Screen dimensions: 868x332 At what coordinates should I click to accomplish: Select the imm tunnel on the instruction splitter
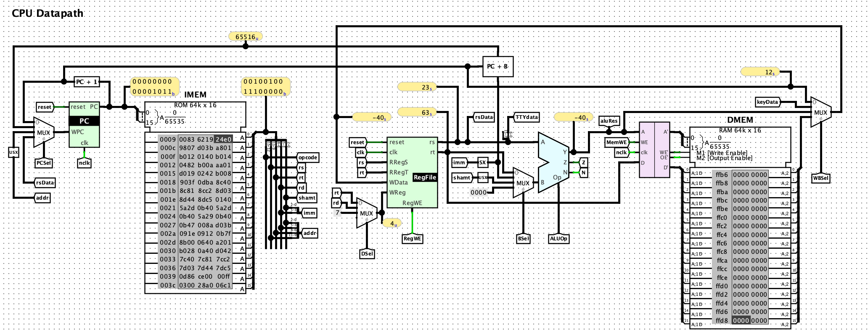[309, 213]
